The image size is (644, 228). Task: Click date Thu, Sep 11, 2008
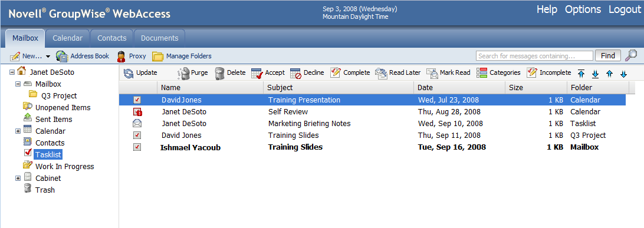click(450, 135)
